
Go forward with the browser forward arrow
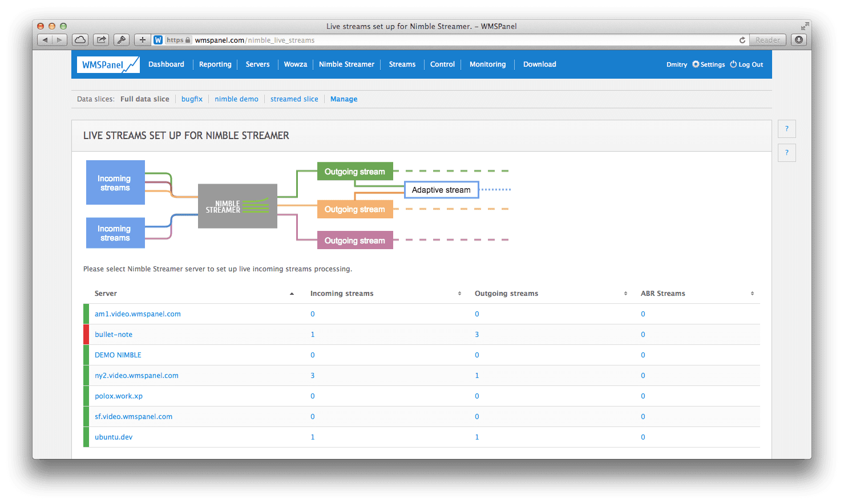59,40
